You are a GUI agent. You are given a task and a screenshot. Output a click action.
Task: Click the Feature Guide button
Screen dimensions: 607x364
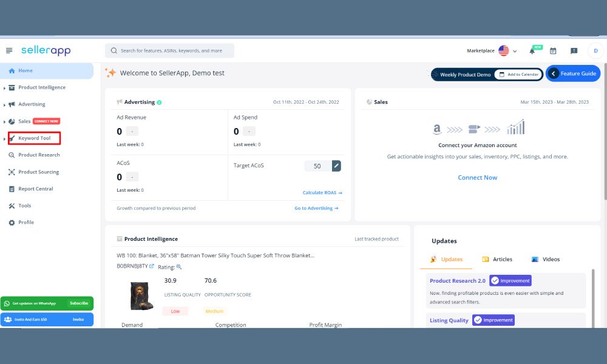[x=573, y=73]
